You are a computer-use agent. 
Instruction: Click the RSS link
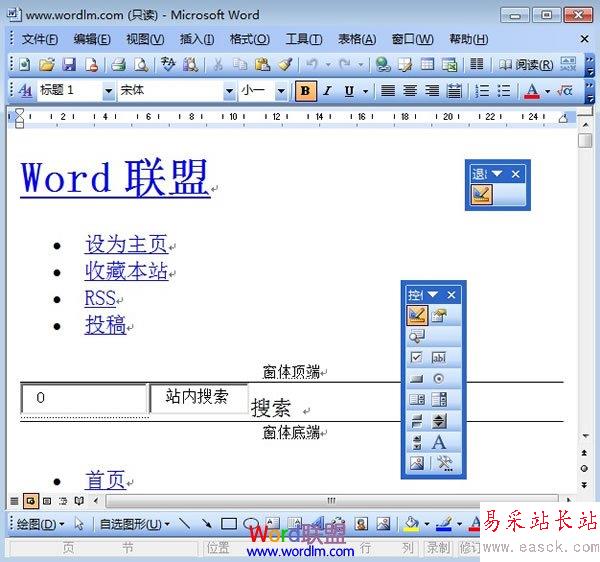(100, 298)
